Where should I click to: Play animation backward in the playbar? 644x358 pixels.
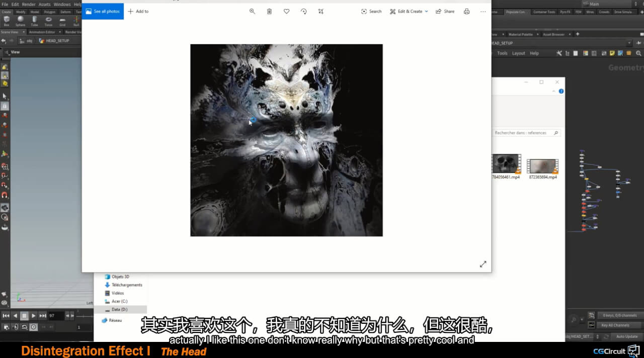tap(15, 316)
